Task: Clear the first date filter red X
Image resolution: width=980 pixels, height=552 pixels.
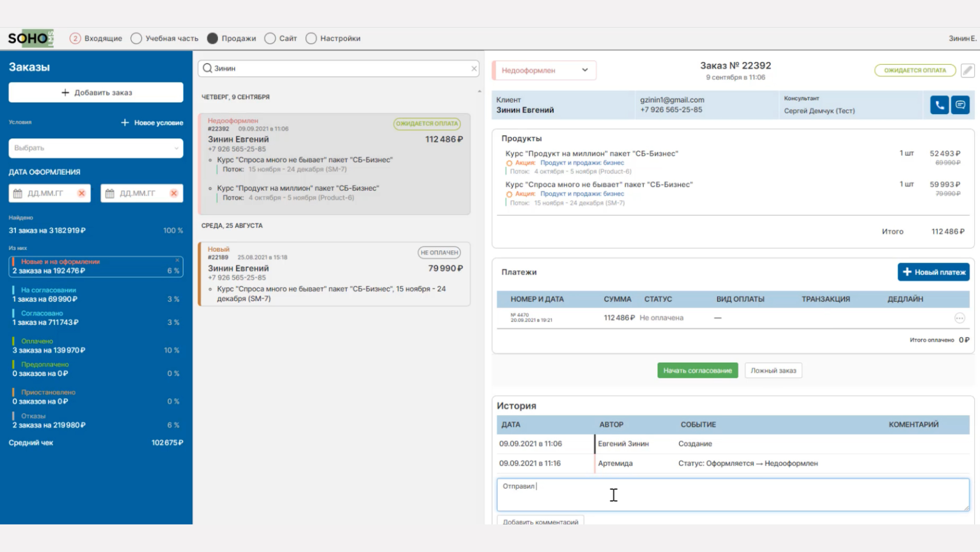Action: pos(82,193)
